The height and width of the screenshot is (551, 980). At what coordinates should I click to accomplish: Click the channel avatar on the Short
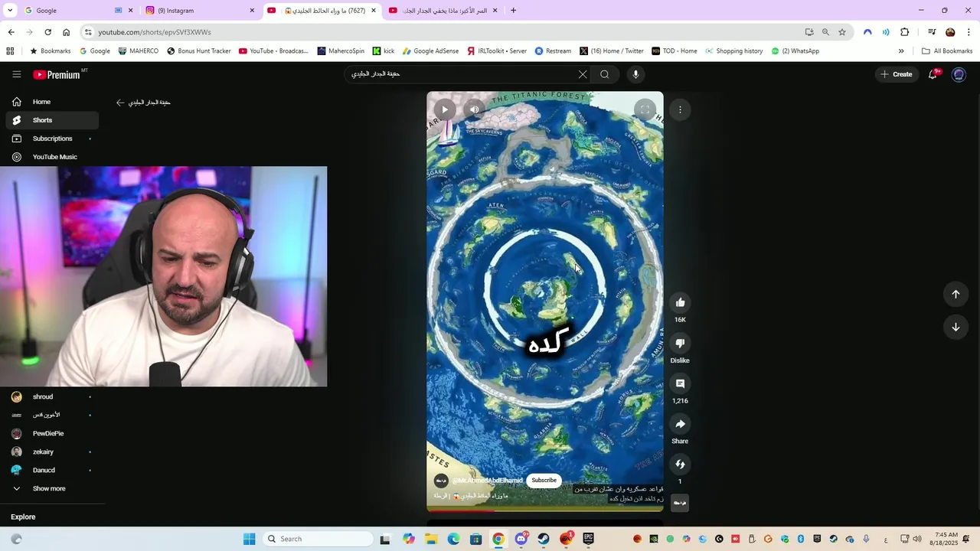pyautogui.click(x=441, y=481)
